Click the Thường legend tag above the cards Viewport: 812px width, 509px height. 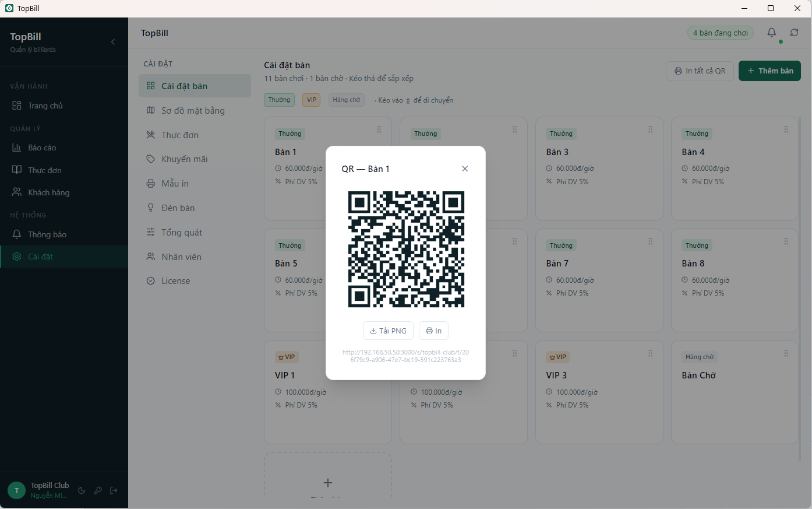point(279,100)
